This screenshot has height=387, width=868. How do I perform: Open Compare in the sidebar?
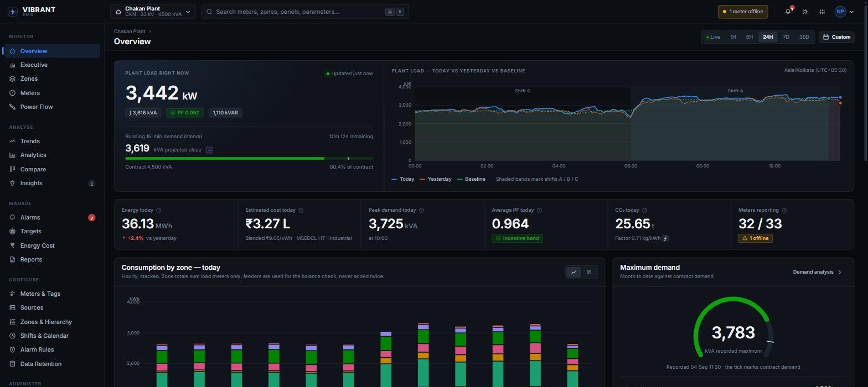[x=51, y=169]
